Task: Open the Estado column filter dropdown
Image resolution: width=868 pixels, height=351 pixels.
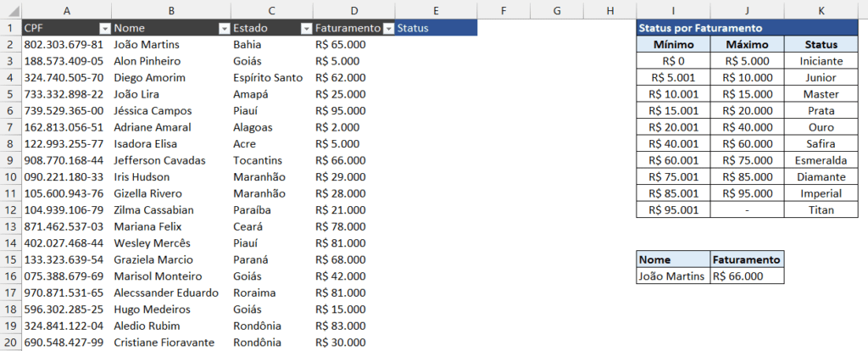Action: tap(306, 29)
